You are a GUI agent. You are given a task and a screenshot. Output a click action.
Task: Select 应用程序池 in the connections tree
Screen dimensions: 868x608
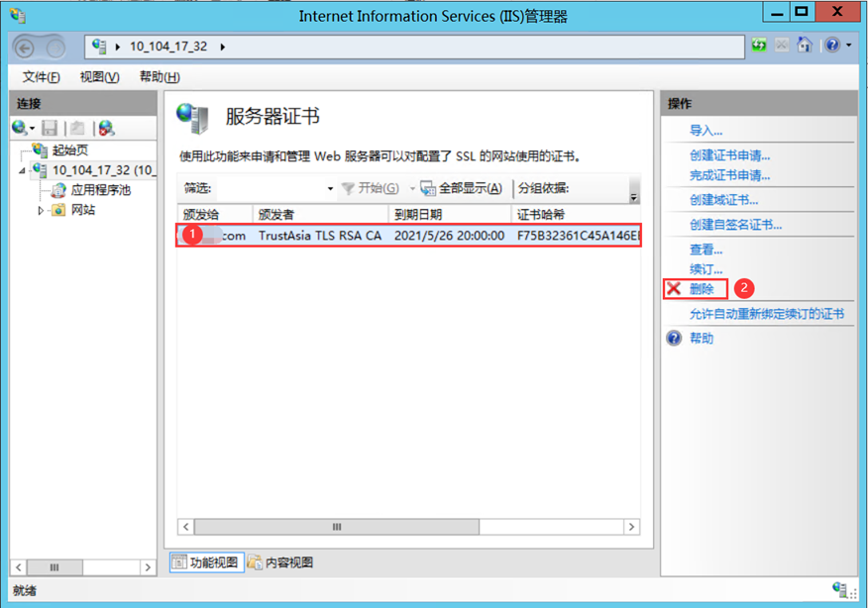(x=101, y=190)
